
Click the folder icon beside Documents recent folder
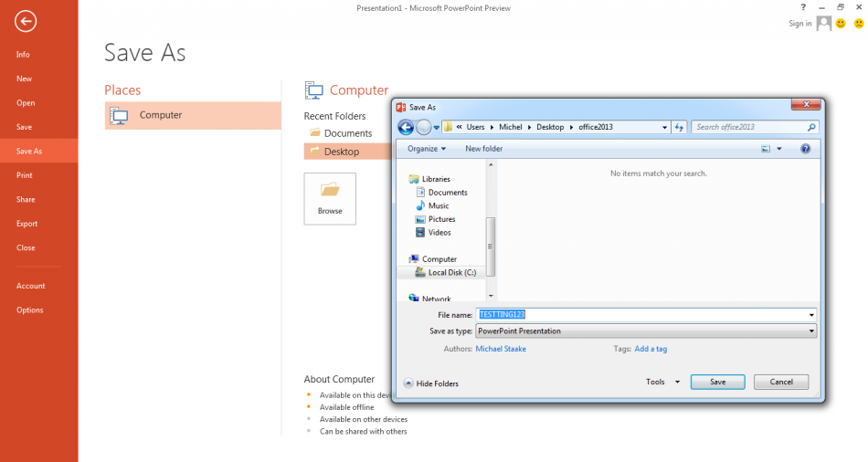coord(315,132)
